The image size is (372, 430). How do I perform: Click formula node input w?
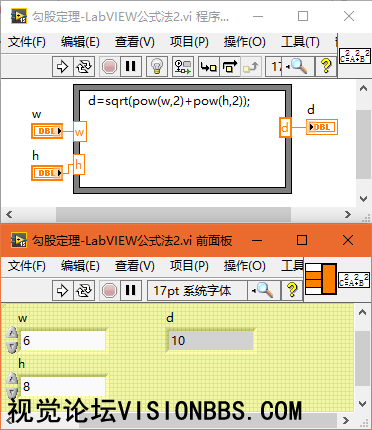tap(80, 132)
